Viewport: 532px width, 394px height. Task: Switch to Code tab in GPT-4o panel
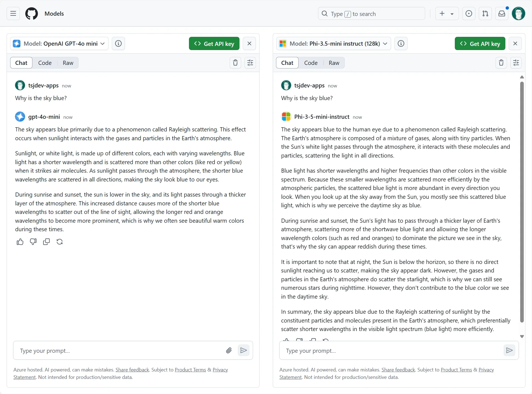45,63
